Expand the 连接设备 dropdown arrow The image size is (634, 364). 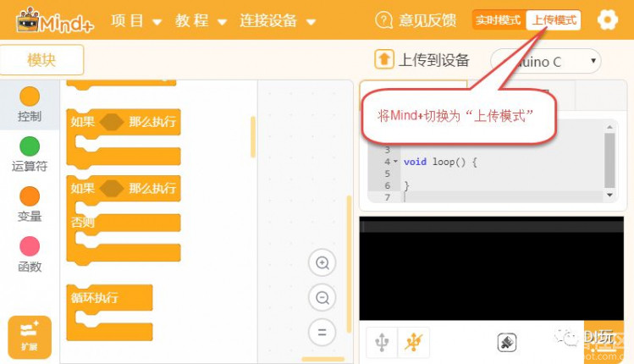(311, 22)
